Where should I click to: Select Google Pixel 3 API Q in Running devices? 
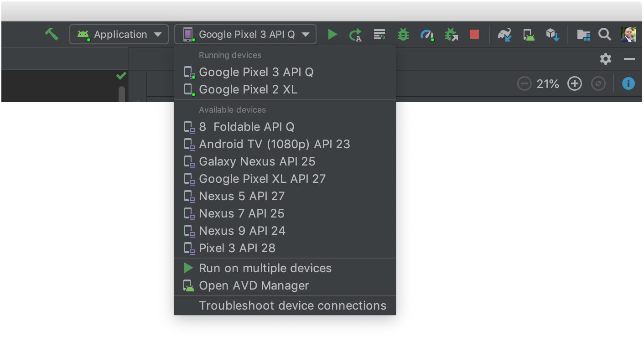pos(285,72)
